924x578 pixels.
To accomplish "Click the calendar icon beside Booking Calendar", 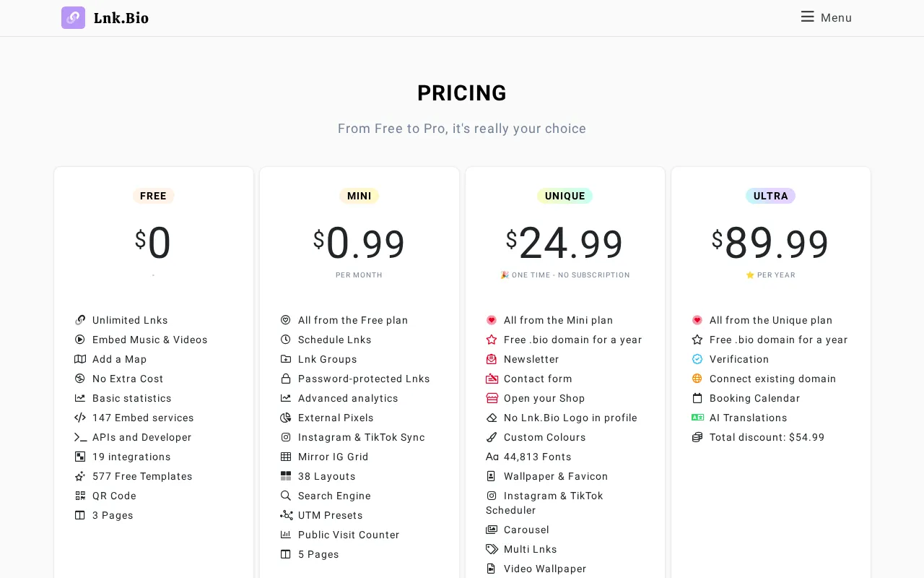I will pos(697,398).
